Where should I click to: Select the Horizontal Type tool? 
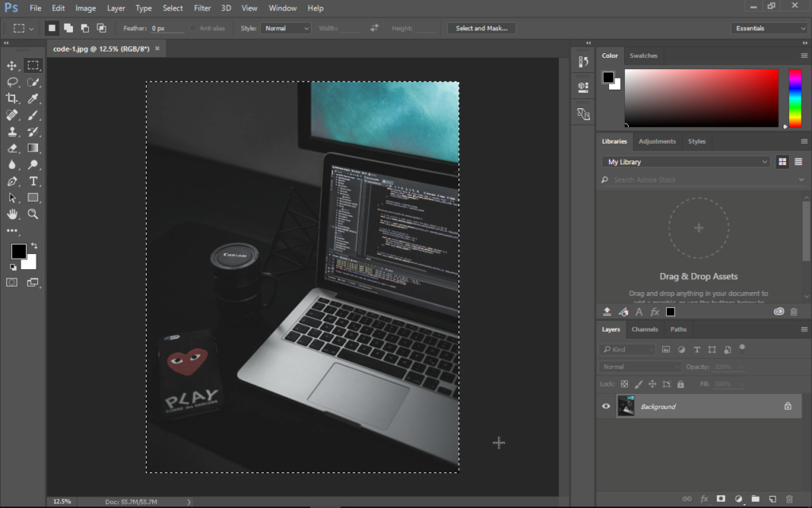33,181
